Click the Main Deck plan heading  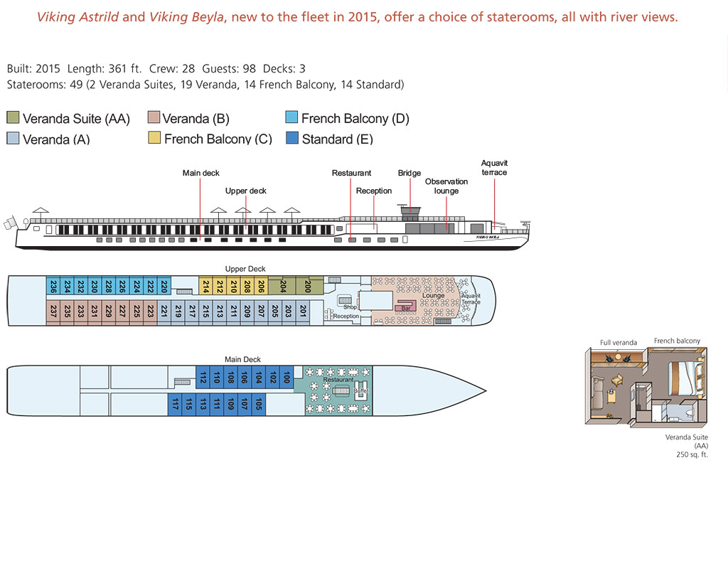coord(242,359)
